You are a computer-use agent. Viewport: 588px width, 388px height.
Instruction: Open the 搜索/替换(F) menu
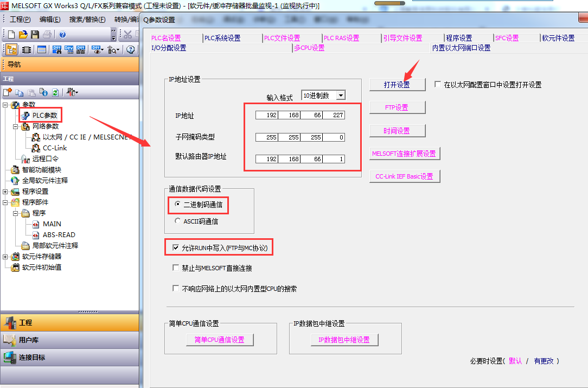(x=87, y=20)
